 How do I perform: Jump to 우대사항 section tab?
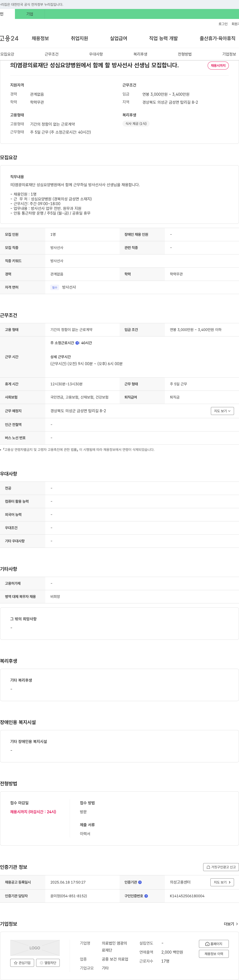coord(96,54)
